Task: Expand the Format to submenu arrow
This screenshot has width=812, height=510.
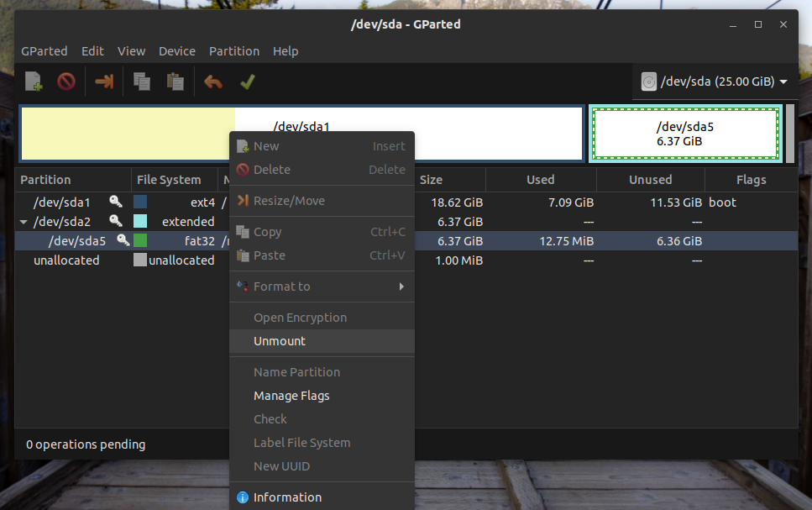Action: pos(401,287)
